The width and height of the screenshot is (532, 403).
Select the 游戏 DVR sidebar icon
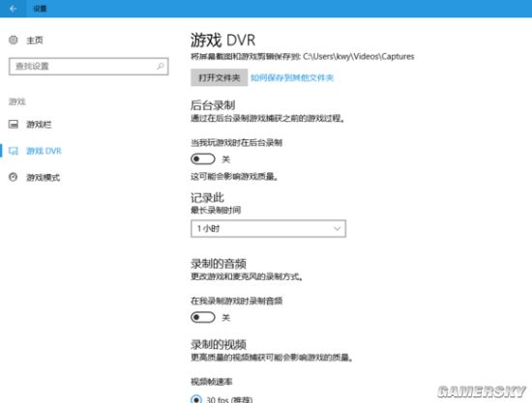click(14, 151)
